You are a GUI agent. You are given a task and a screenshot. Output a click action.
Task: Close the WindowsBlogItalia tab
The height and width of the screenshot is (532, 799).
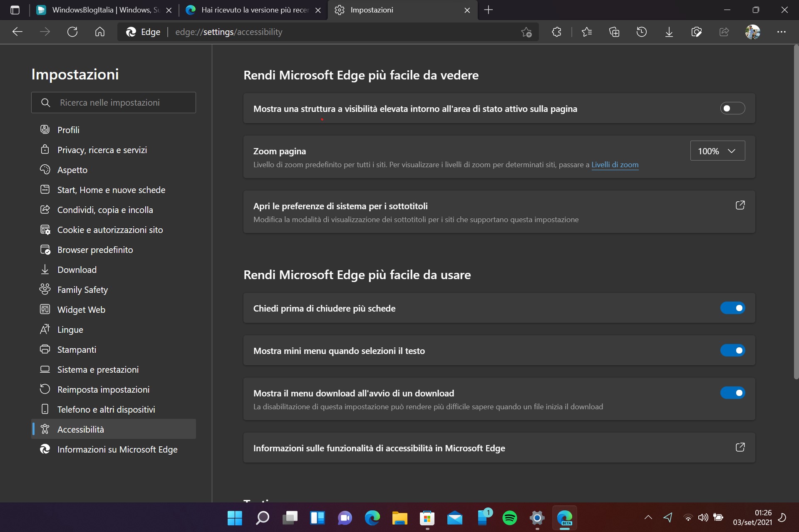[169, 10]
